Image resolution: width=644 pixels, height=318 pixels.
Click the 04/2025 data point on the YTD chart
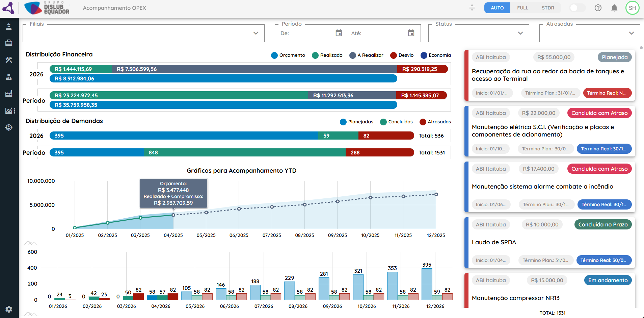pos(173,215)
